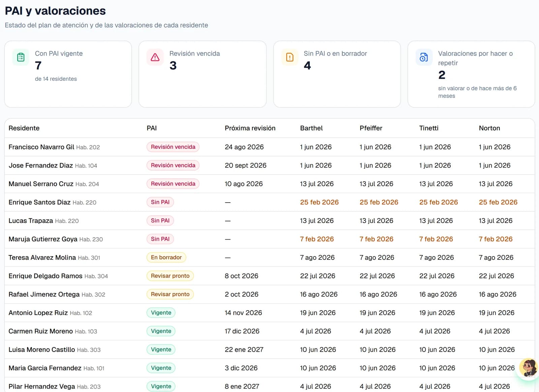Click Tinetti date 7 ago 2026 for Teresa Alvarez

437,257
